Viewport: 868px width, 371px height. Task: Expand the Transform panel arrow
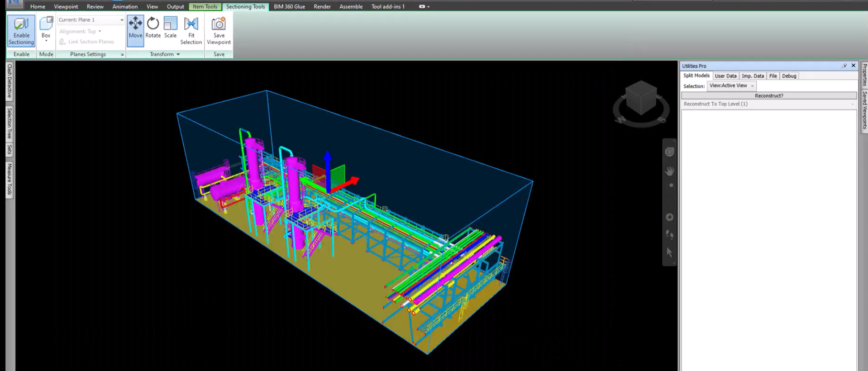coord(178,54)
